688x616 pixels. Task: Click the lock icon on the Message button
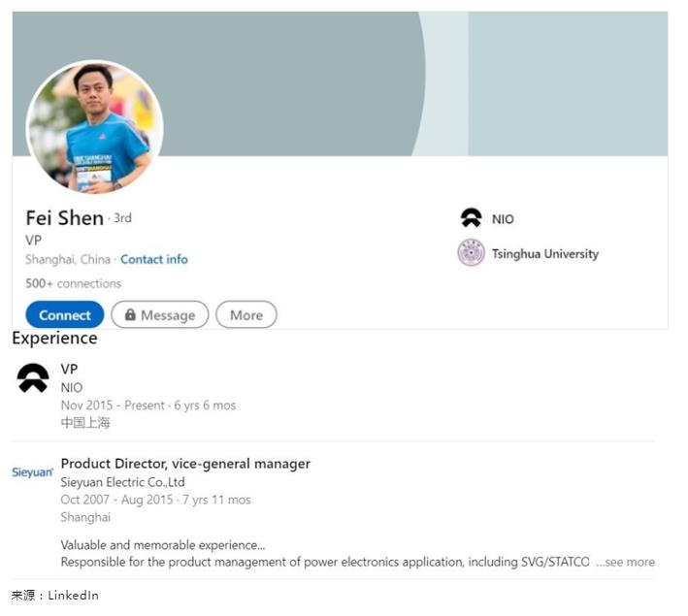click(128, 315)
